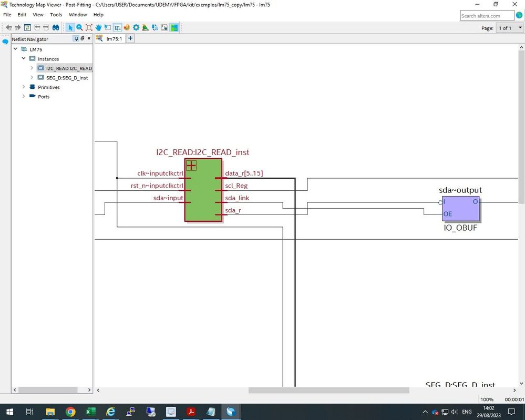
Task: Select the Zoom tool magnifier
Action: pos(79,27)
